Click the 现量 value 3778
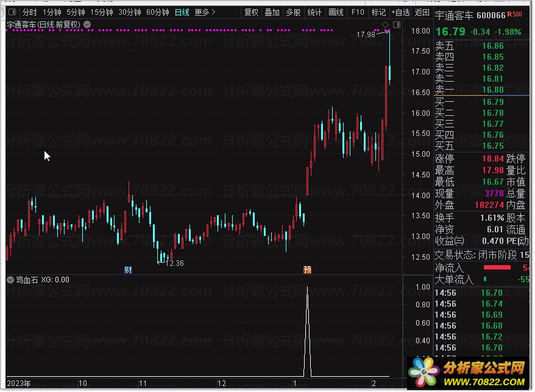This screenshot has height=392, width=535. click(494, 193)
